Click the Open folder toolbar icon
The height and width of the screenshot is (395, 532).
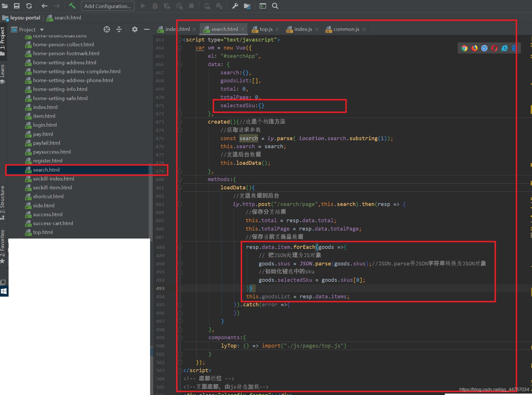5,6
